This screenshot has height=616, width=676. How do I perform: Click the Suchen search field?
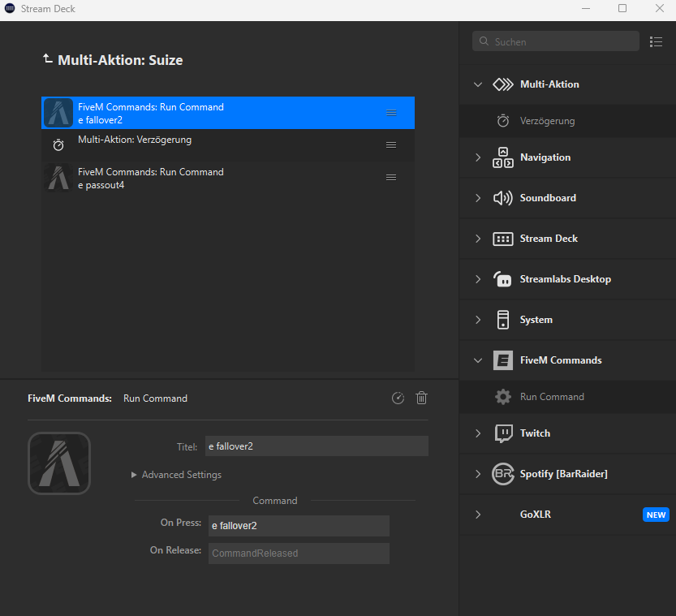(x=560, y=41)
